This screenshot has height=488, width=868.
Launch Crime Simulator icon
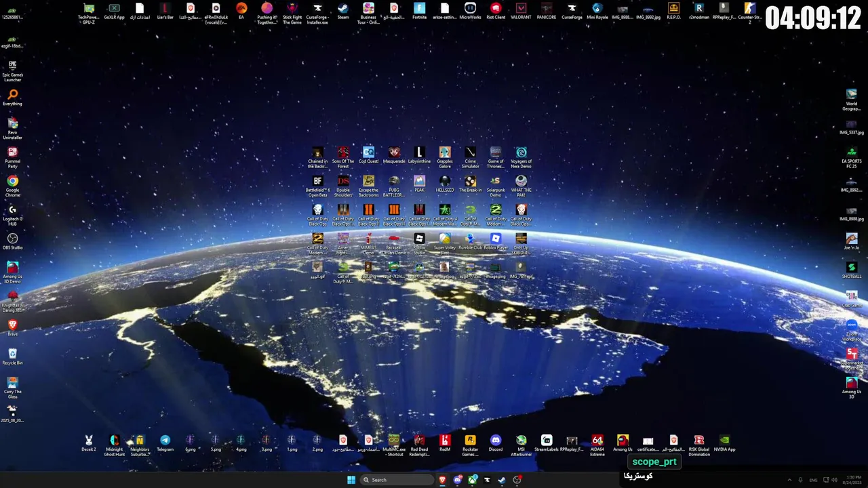(470, 157)
